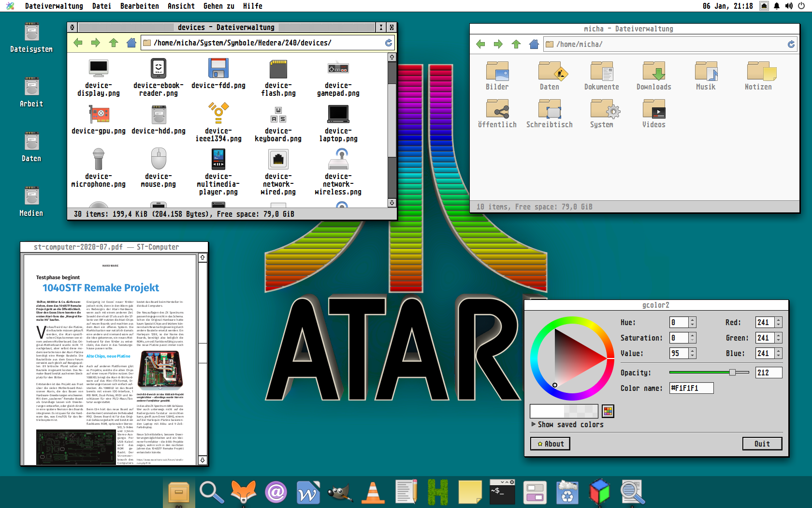The width and height of the screenshot is (812, 508).
Task: Open the Downloads folder in micha window
Action: (x=654, y=76)
